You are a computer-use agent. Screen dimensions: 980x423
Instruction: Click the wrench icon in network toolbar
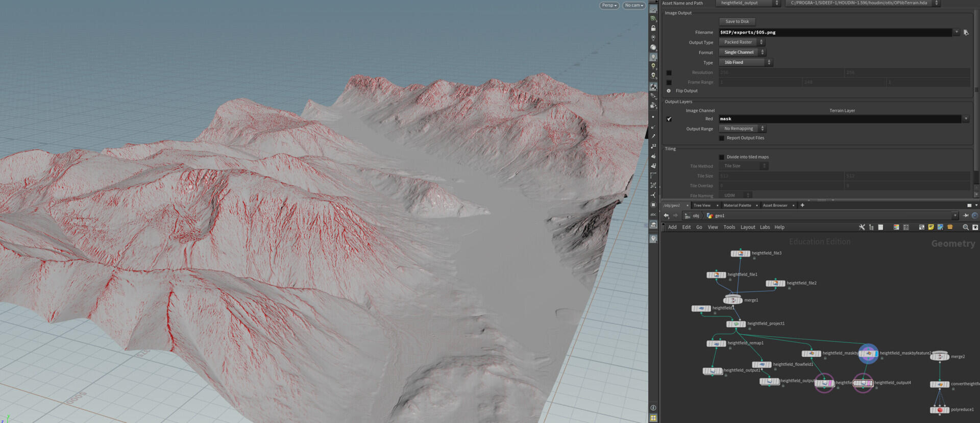point(862,228)
